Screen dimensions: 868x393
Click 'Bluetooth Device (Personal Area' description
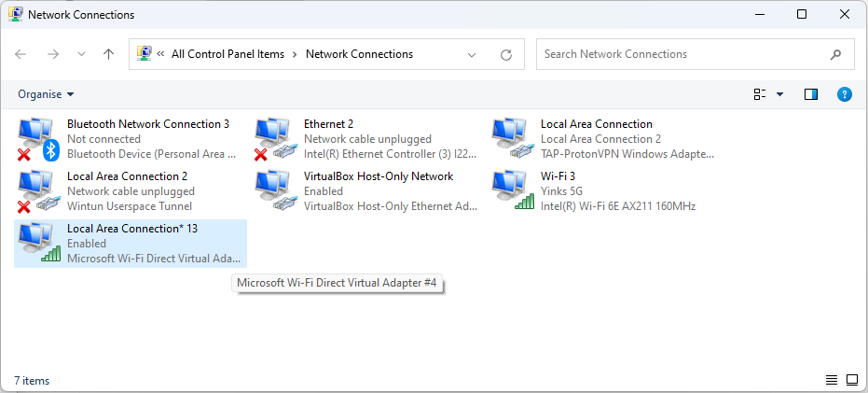151,154
